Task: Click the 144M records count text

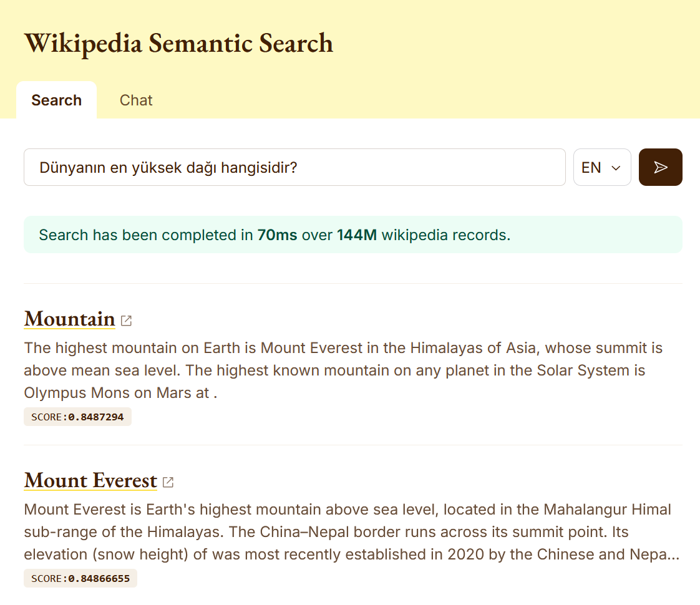Action: (x=357, y=235)
